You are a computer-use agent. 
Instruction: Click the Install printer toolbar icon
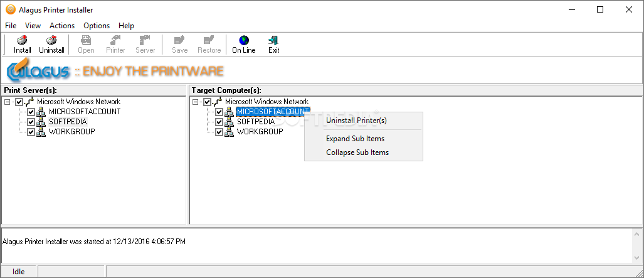(x=22, y=41)
